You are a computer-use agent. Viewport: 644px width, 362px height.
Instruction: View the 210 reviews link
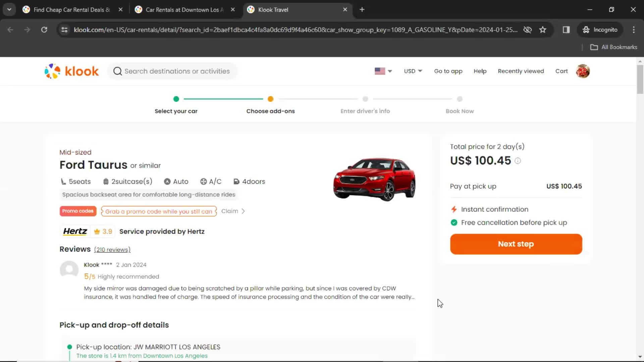tap(112, 250)
